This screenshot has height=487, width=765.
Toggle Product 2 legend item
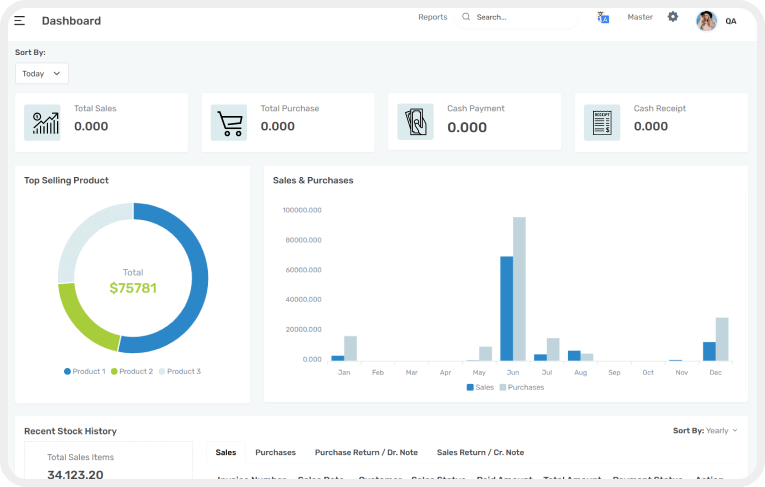click(x=131, y=371)
